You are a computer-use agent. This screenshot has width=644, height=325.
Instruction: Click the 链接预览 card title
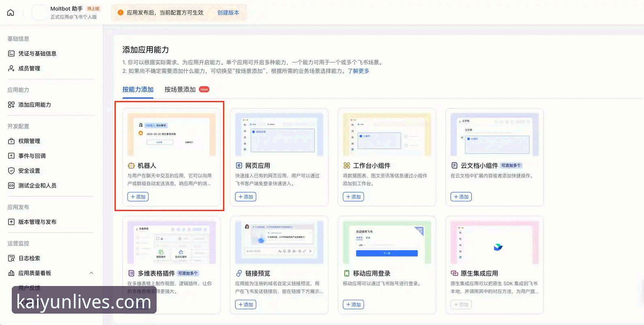258,273
